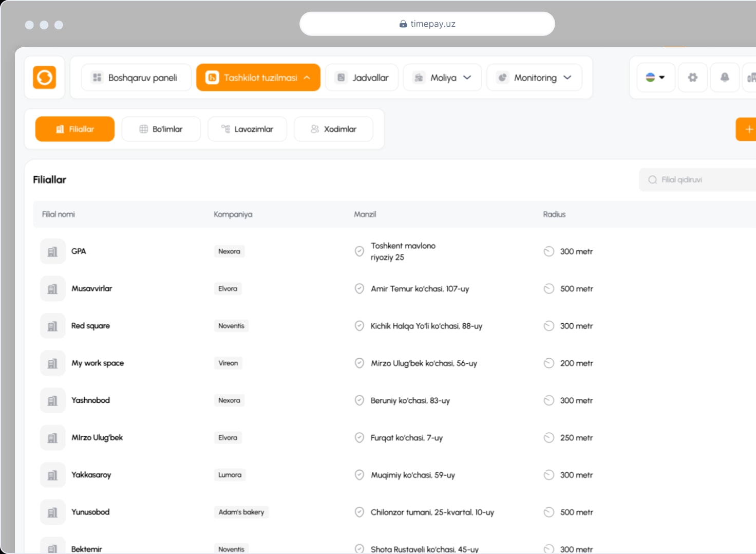Open the language flag dropdown
Viewport: 756px width, 554px height.
pyautogui.click(x=655, y=78)
